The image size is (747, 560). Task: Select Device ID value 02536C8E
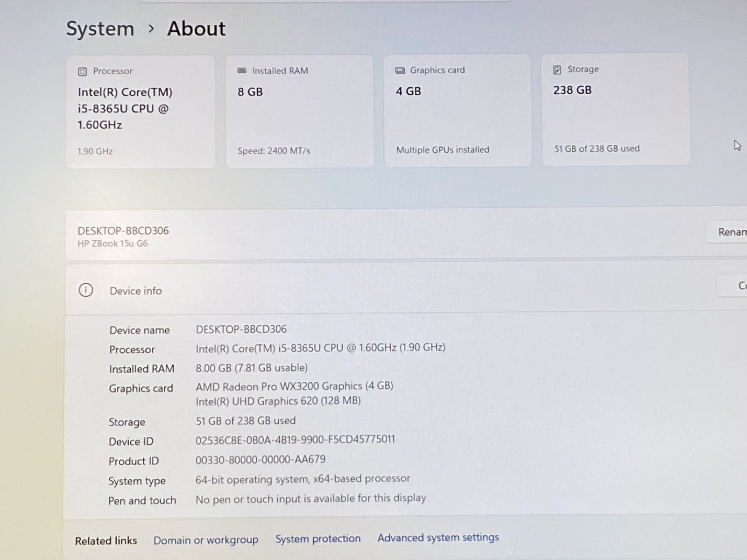pyautogui.click(x=295, y=440)
